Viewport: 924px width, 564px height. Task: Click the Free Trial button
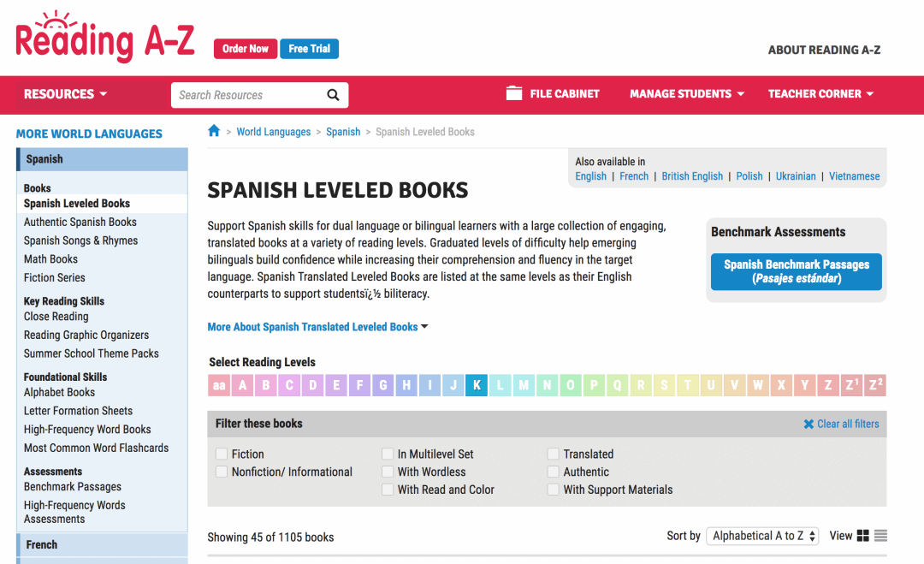coord(310,49)
